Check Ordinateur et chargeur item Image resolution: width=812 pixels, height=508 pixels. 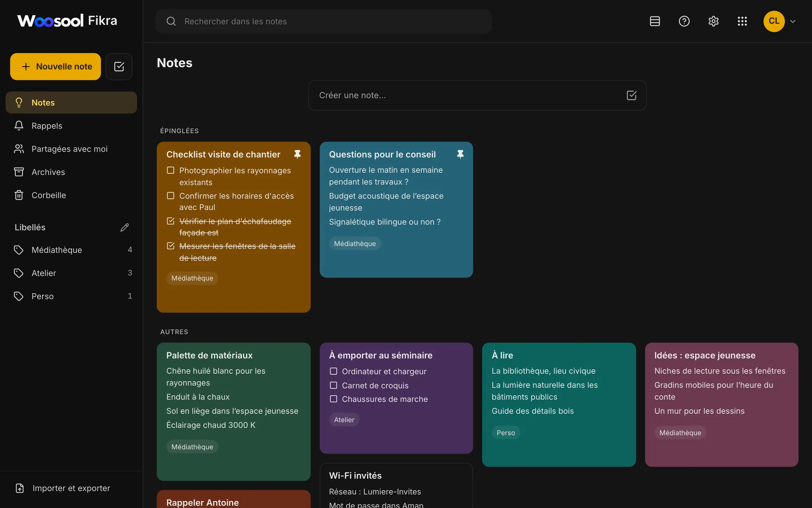[333, 371]
